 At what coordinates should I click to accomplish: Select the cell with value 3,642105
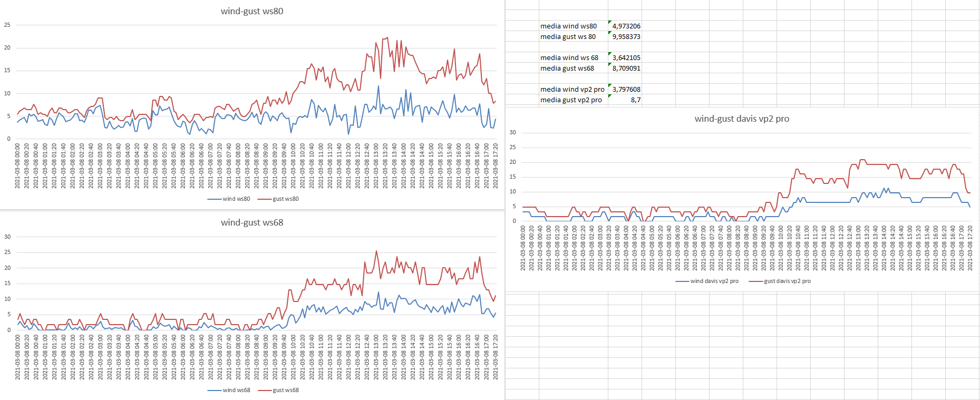pyautogui.click(x=625, y=57)
